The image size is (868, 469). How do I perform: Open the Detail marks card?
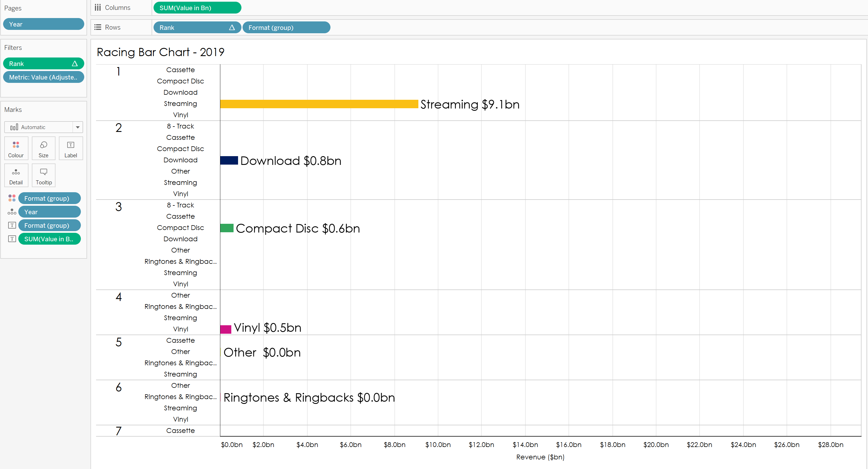[x=16, y=175]
